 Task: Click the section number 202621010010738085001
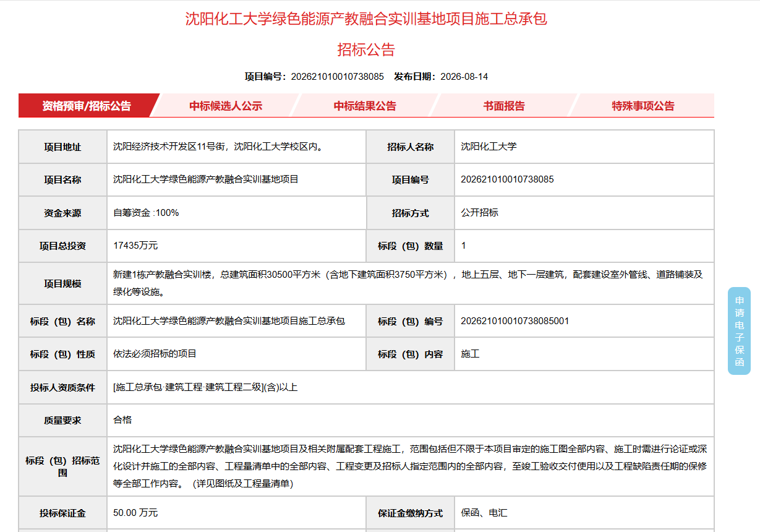(514, 321)
